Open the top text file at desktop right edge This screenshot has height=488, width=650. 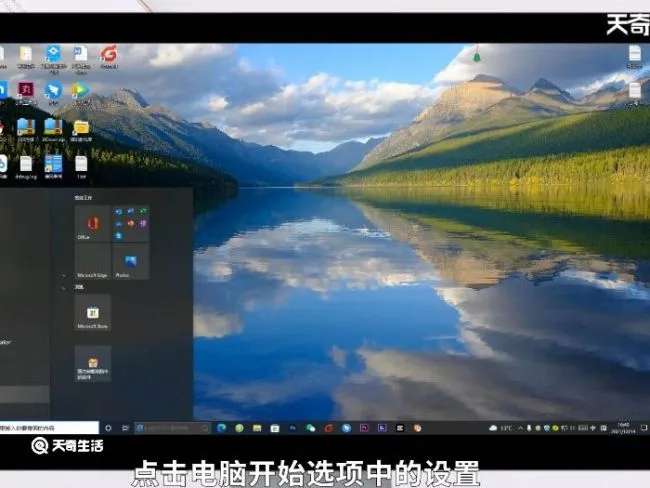(635, 57)
